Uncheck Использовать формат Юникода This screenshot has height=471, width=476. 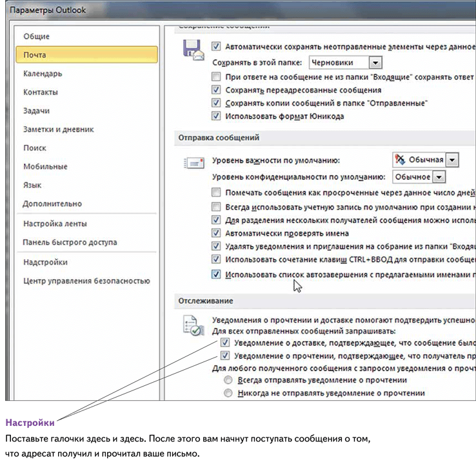coord(216,117)
